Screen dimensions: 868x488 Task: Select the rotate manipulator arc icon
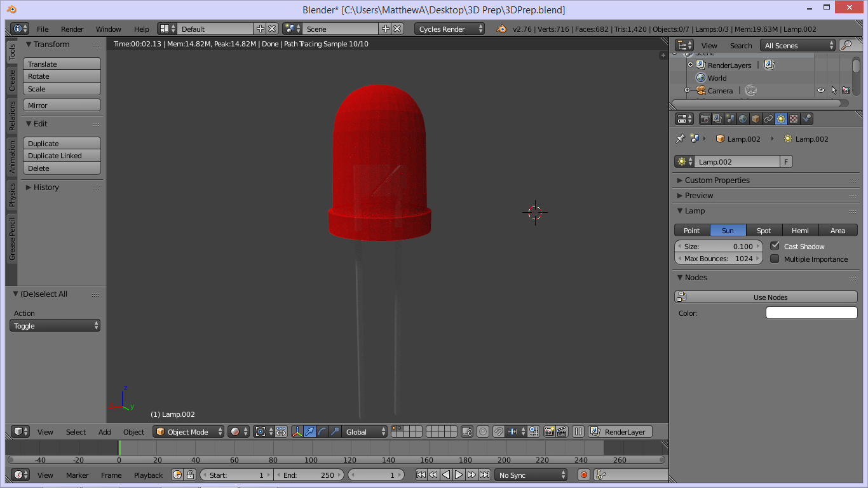(322, 431)
